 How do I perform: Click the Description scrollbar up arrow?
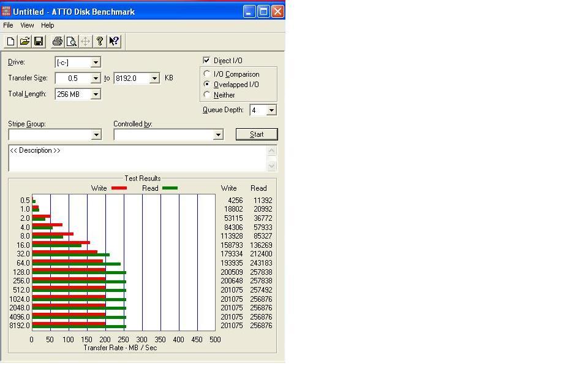click(272, 151)
